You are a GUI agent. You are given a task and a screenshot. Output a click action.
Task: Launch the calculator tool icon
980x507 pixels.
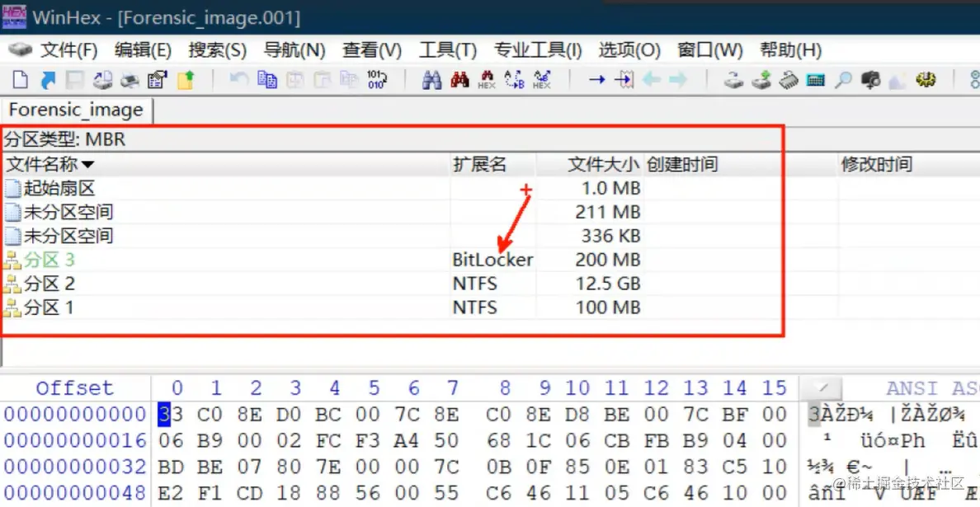point(815,80)
